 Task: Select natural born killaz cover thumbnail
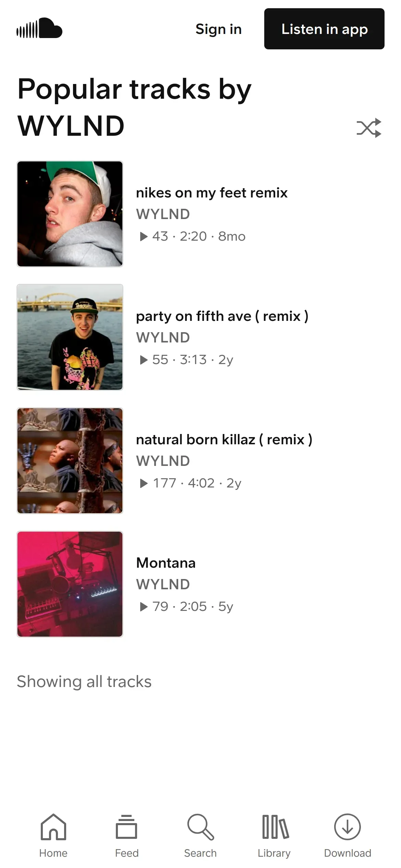(x=70, y=461)
